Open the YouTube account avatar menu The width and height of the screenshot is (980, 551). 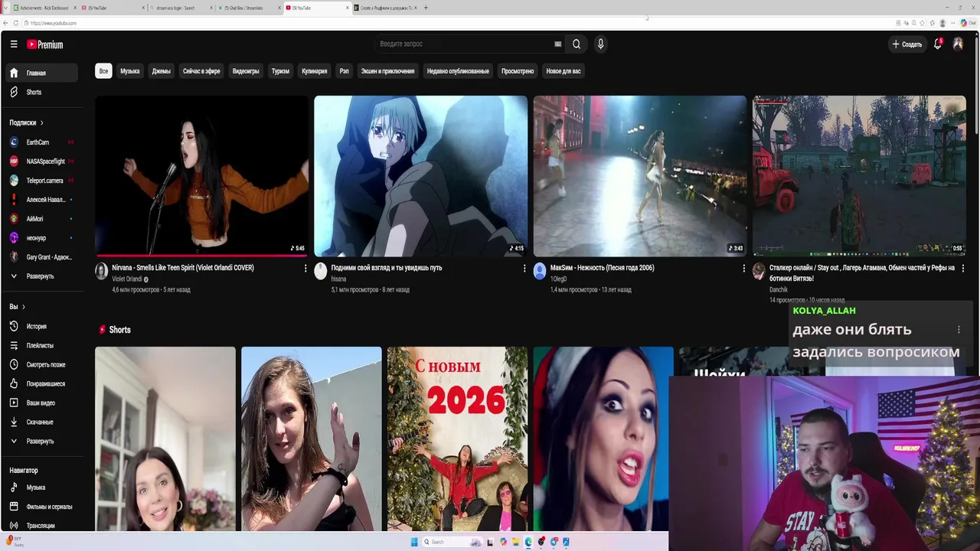(958, 44)
